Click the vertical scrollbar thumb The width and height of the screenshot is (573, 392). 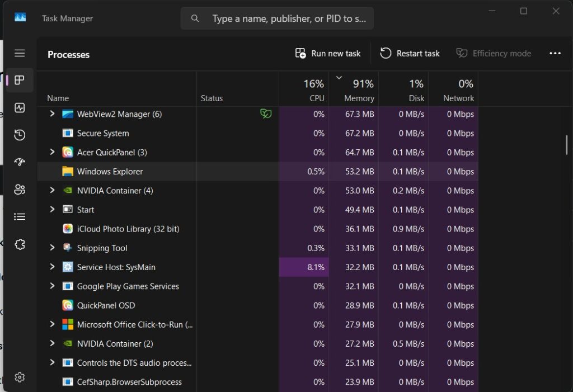click(x=566, y=145)
